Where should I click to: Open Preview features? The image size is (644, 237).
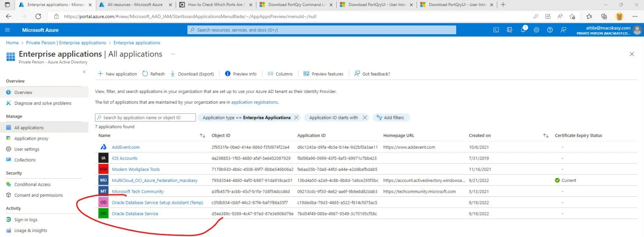tap(324, 74)
